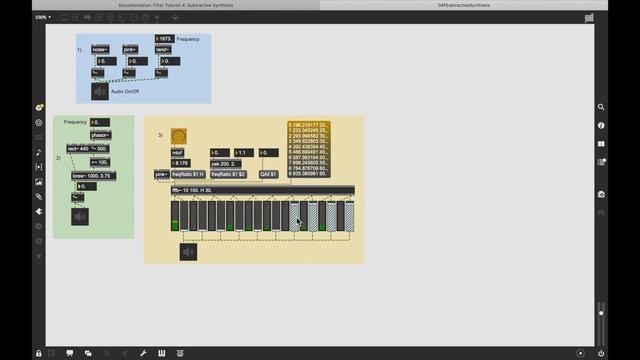
Task: Click the 8.176 number box
Action: click(180, 163)
